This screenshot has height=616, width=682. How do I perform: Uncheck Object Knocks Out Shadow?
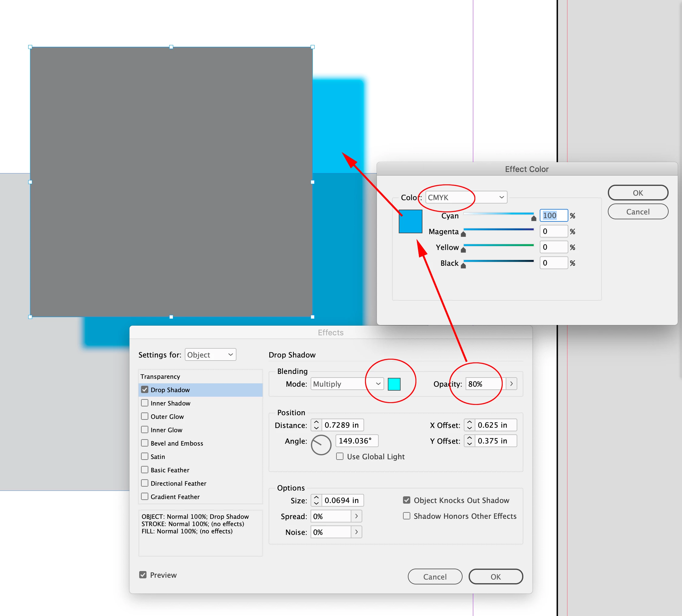[x=407, y=500]
